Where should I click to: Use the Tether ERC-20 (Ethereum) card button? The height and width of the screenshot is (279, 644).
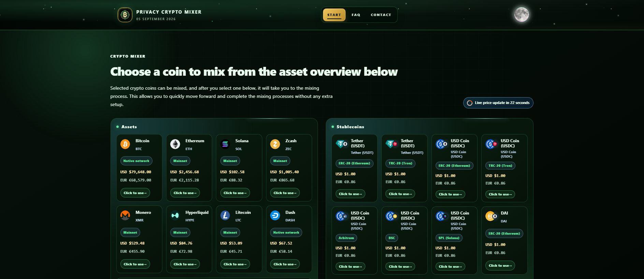coord(350,194)
